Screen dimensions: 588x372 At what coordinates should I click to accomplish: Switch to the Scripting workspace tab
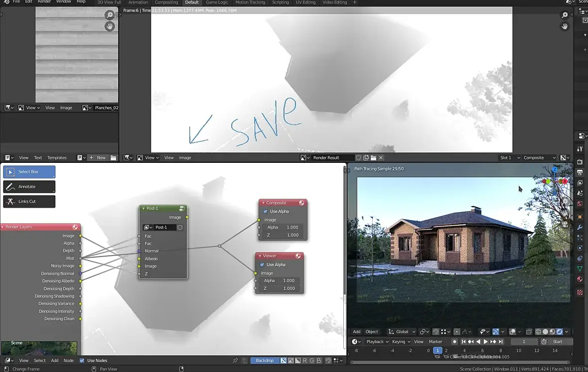(x=281, y=2)
